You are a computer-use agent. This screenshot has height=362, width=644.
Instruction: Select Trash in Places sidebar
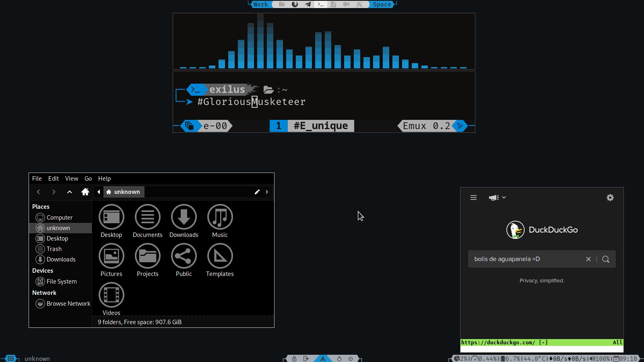(54, 249)
